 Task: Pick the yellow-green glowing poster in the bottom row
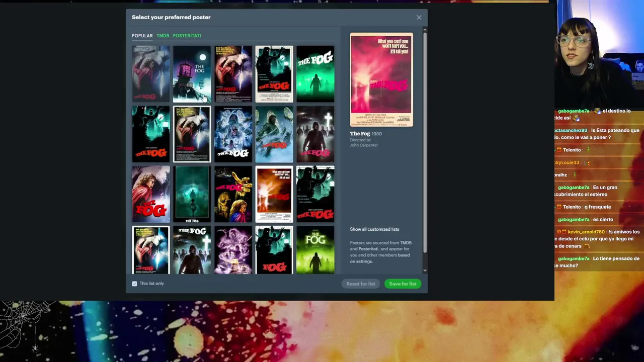tap(315, 250)
